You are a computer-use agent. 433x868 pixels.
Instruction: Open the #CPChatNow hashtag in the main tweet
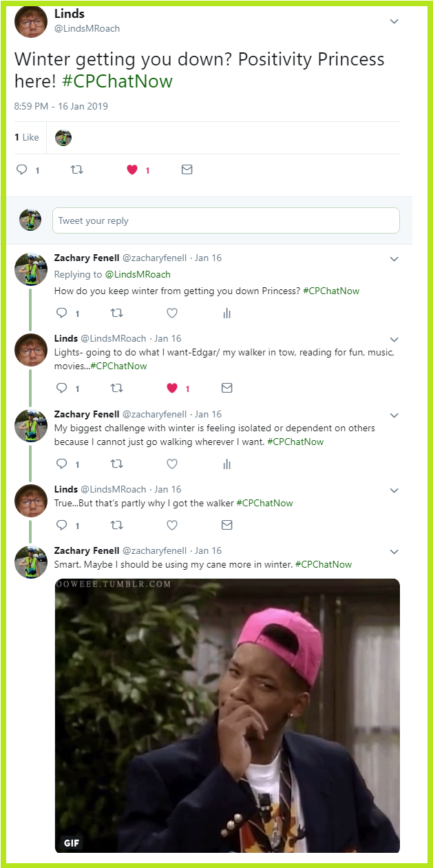pyautogui.click(x=117, y=81)
